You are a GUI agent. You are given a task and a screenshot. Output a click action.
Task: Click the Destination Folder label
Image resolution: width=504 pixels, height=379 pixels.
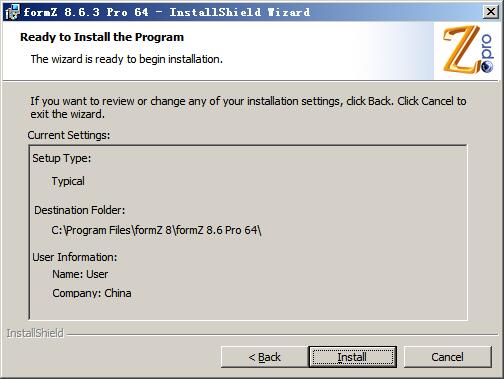pos(80,210)
